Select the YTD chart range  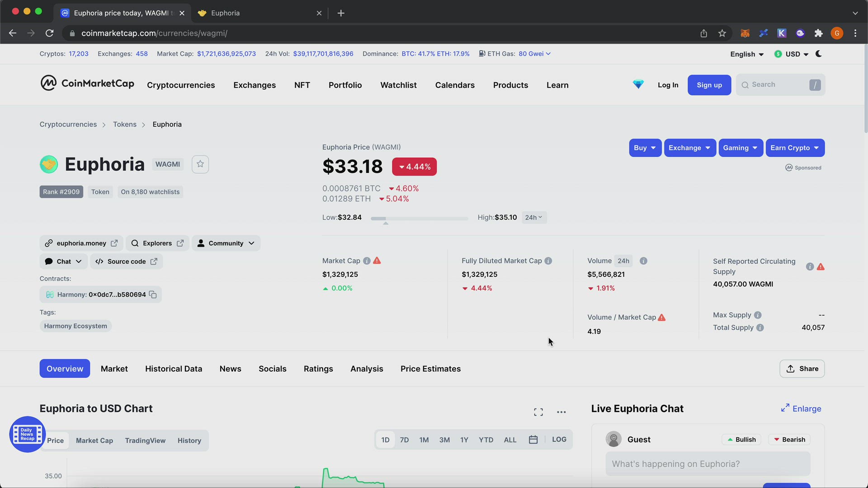[486, 440]
